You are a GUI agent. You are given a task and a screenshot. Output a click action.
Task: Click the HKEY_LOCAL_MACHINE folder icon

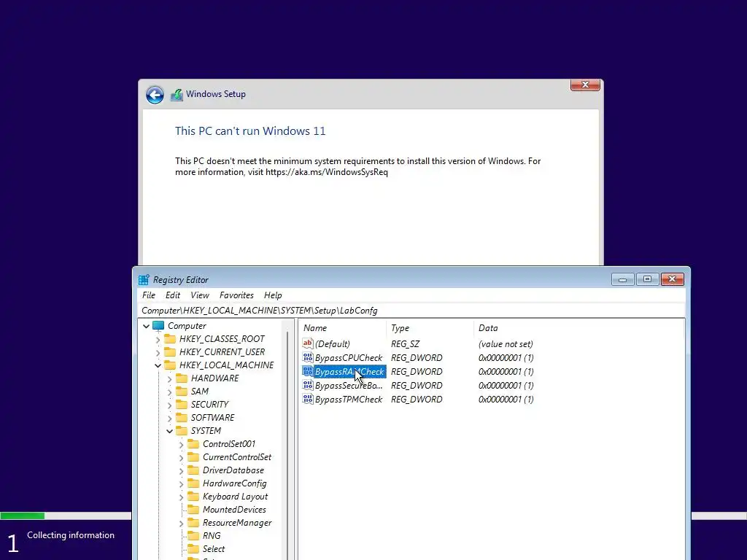[x=170, y=365]
